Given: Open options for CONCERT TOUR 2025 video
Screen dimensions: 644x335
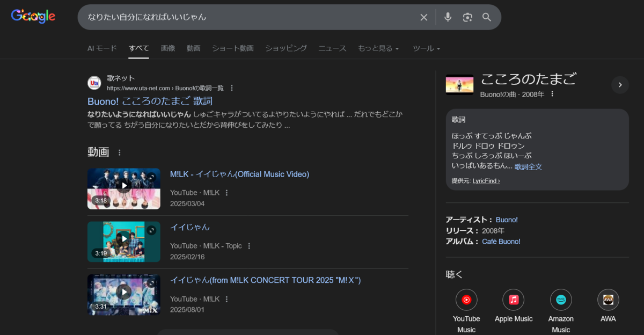Looking at the screenshot, I should 226,299.
